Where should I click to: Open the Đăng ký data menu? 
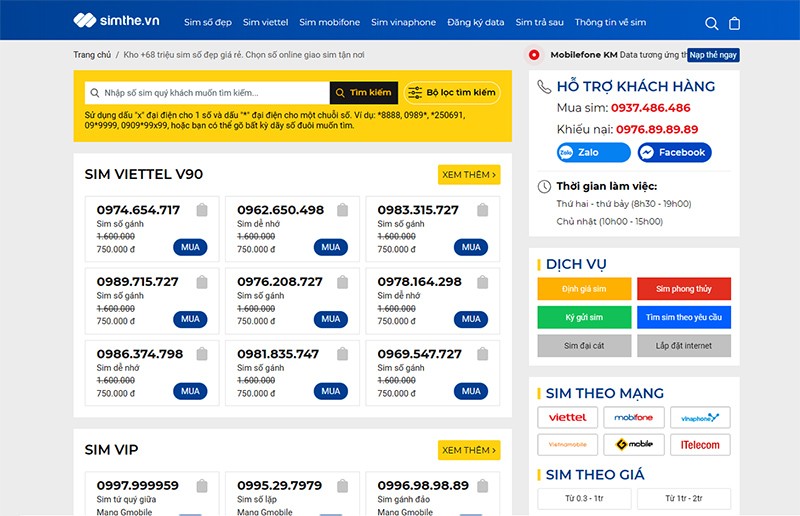pyautogui.click(x=476, y=22)
